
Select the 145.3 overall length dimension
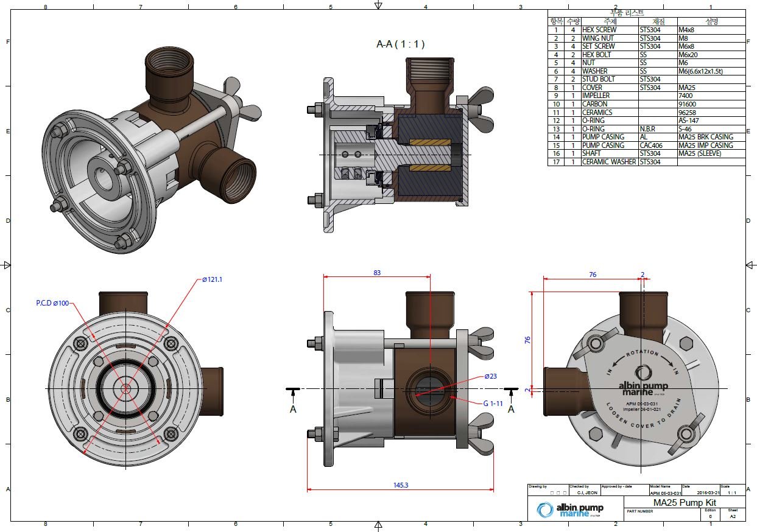[x=400, y=485]
